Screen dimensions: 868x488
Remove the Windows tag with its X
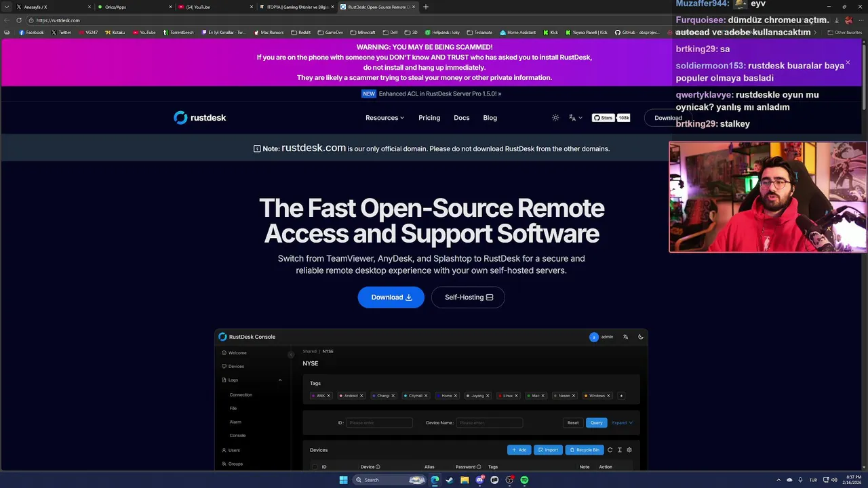pyautogui.click(x=608, y=396)
